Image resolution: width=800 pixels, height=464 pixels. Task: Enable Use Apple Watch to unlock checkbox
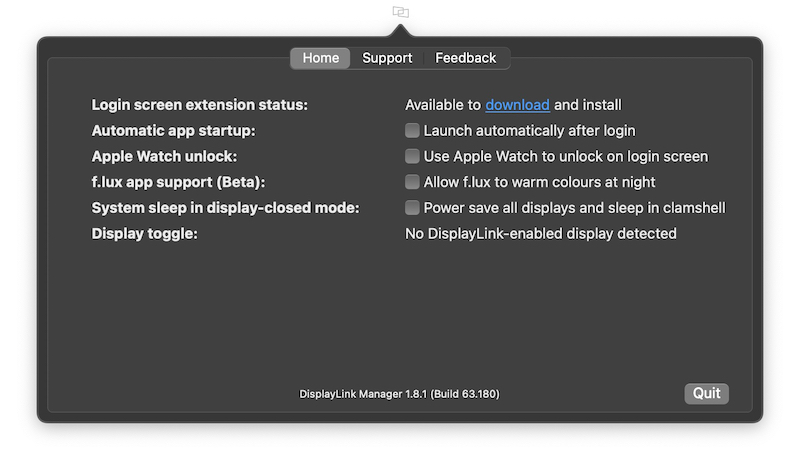(412, 156)
